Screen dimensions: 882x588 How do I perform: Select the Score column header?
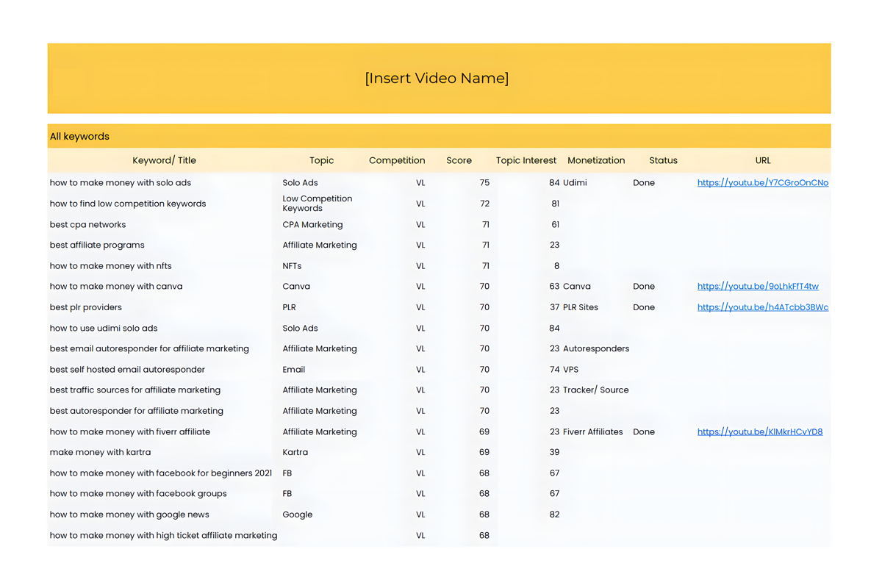459,160
